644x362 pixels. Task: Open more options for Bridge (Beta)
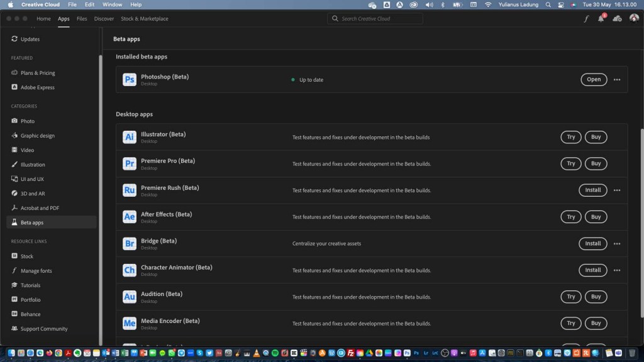tap(617, 244)
